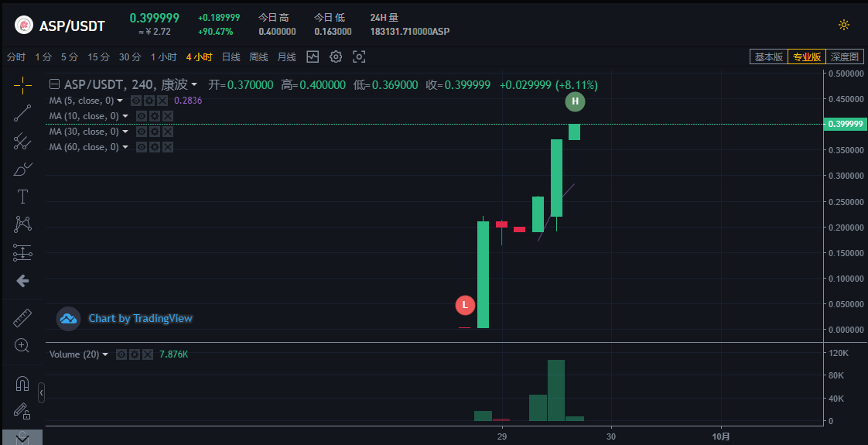This screenshot has height=445, width=868.
Task: Toggle light theme with sun icon
Action: pyautogui.click(x=844, y=24)
